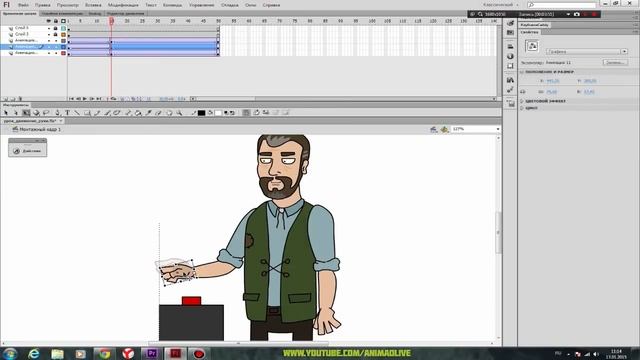
Task: Open the Правка menu
Action: click(x=42, y=5)
